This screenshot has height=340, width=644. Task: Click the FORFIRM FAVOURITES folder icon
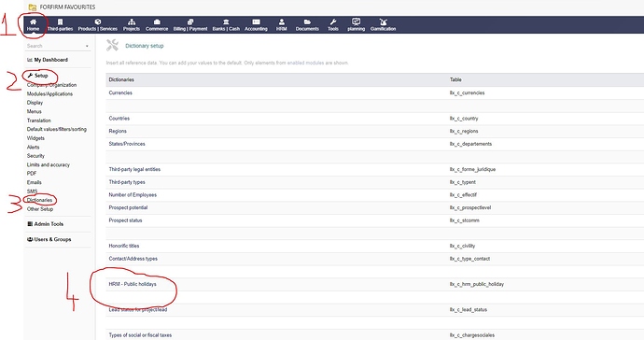[33, 7]
